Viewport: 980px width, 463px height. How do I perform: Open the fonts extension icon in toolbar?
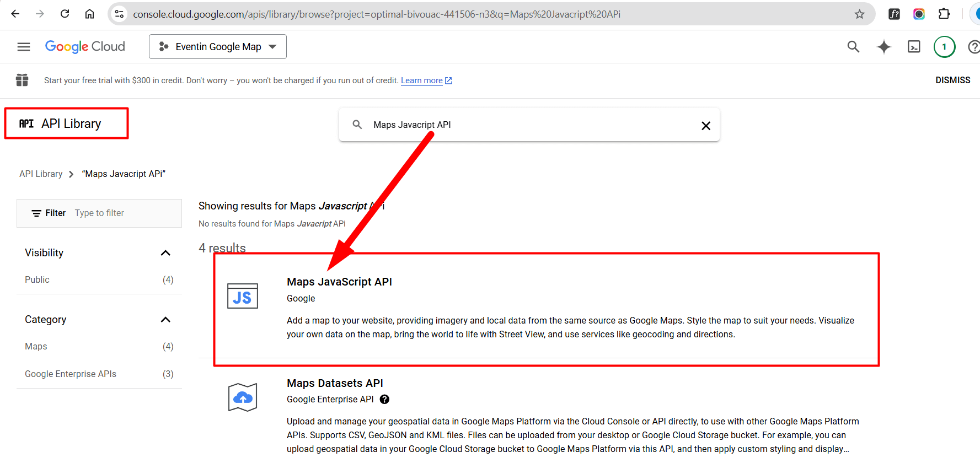(x=894, y=14)
